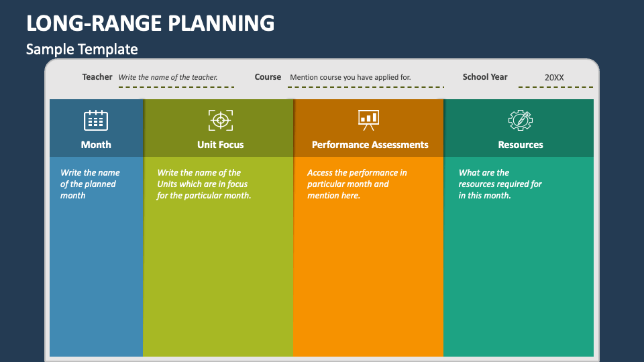
Task: Click the LONG-RANGE PLANNING title
Action: pyautogui.click(x=150, y=23)
